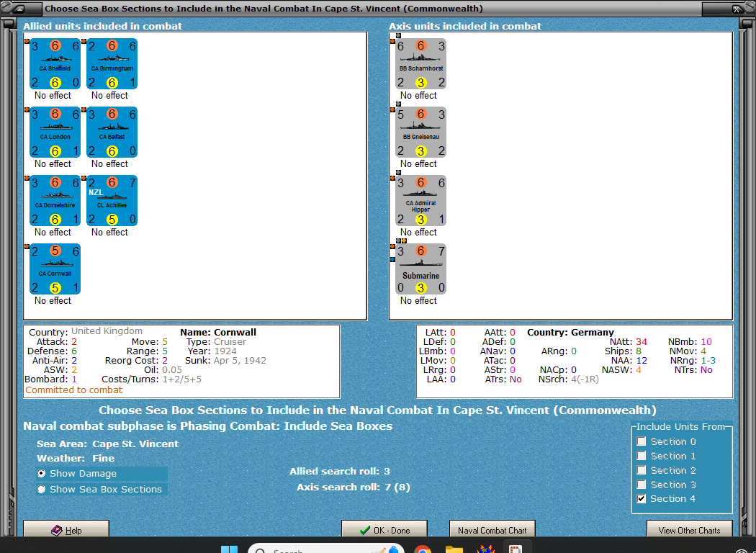Click the 'Axis search roll: 7 (8)' text

(x=354, y=487)
